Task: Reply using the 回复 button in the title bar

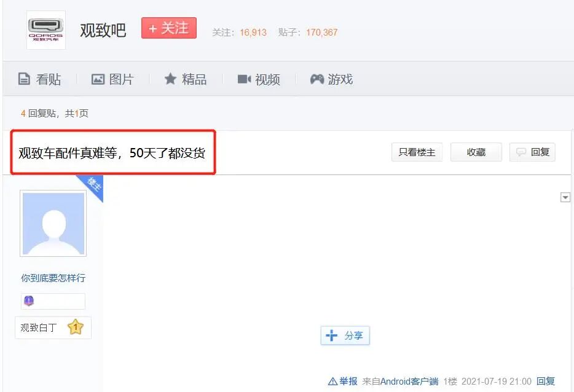Action: click(532, 152)
